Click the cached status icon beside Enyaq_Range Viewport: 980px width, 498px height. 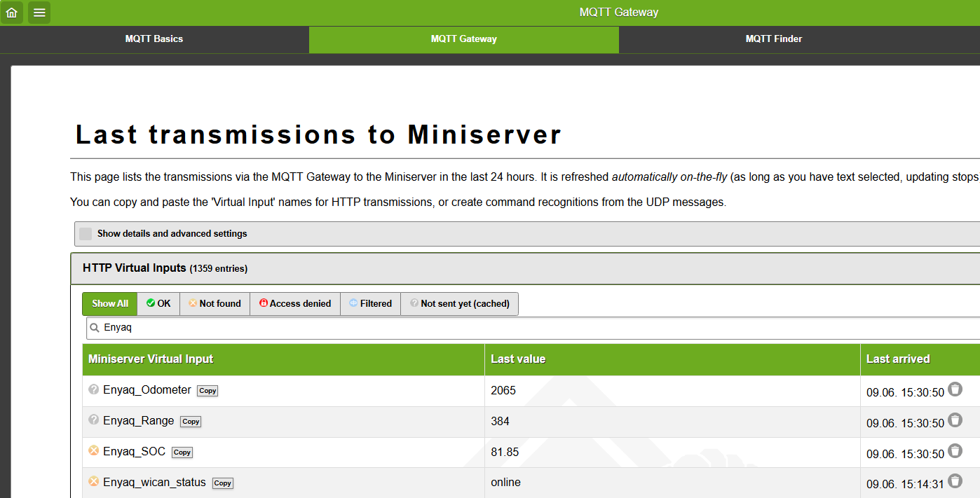point(94,420)
